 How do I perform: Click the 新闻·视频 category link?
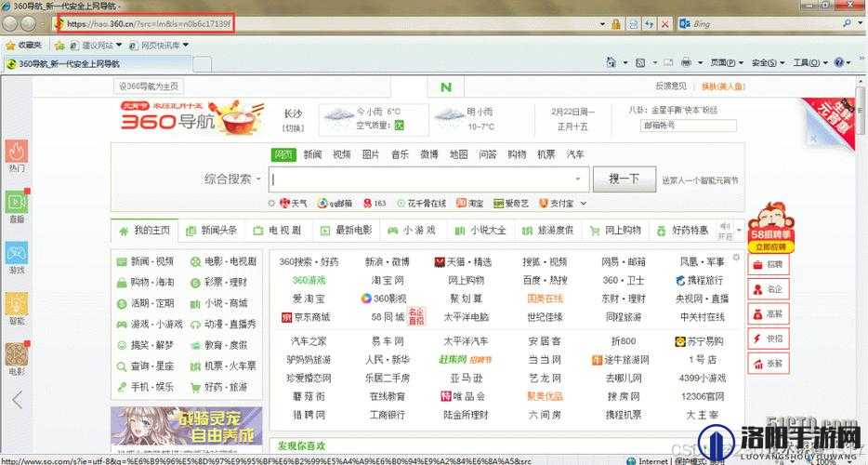tap(146, 261)
